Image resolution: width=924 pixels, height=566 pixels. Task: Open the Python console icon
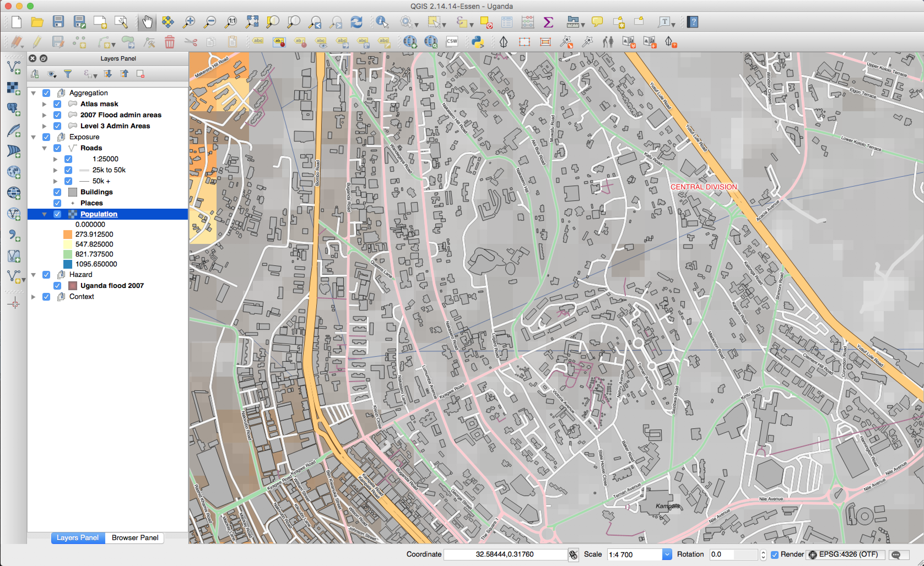pyautogui.click(x=477, y=42)
